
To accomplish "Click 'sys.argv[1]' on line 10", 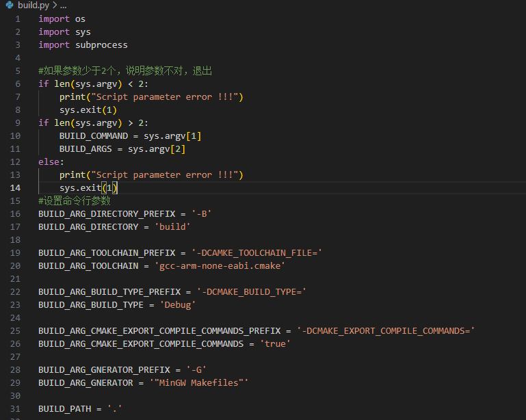I will click(172, 136).
